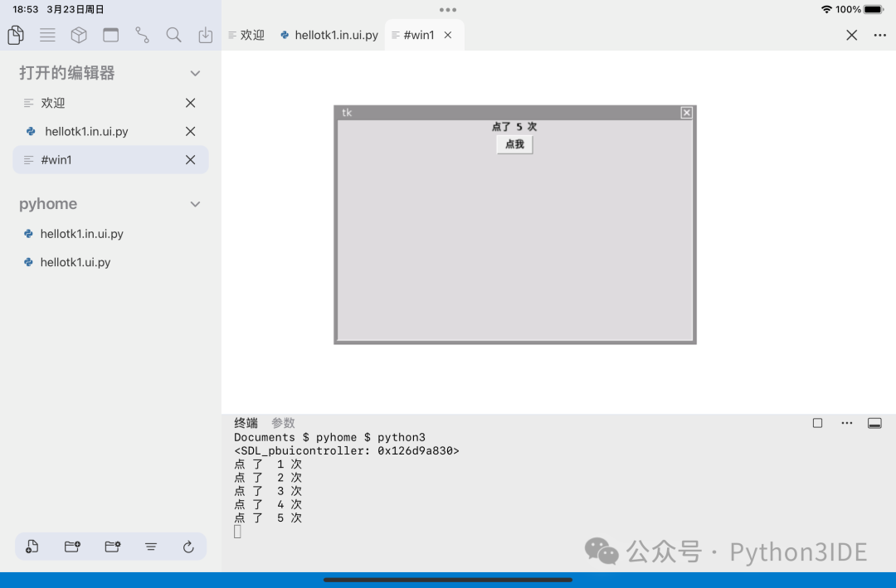
Task: Select the extensions box icon
Action: (79, 35)
